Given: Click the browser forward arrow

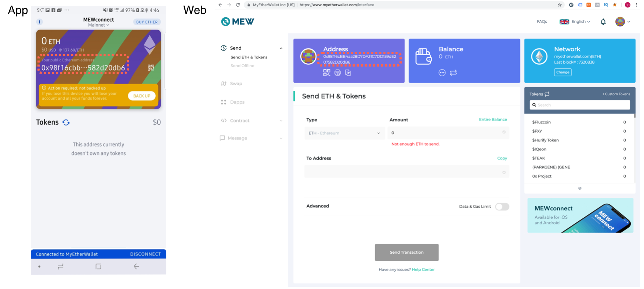Looking at the screenshot, I should [x=229, y=5].
